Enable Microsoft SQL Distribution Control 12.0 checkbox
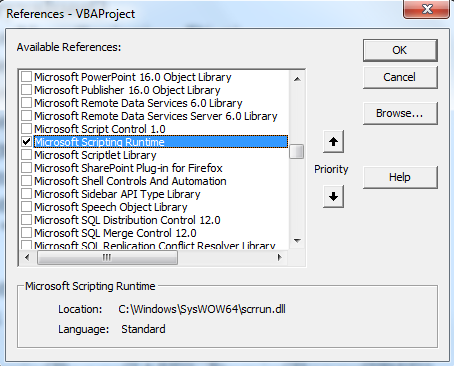The image size is (454, 366). tap(27, 220)
